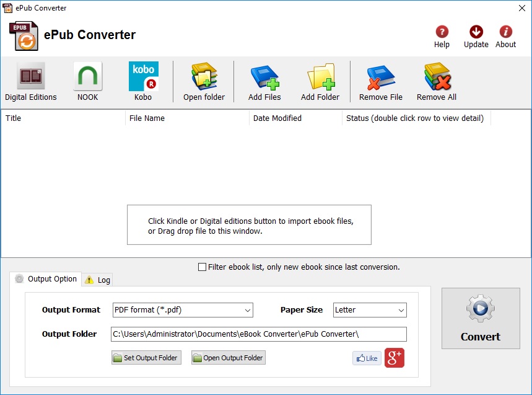Click Open Output Folder button

(x=229, y=358)
